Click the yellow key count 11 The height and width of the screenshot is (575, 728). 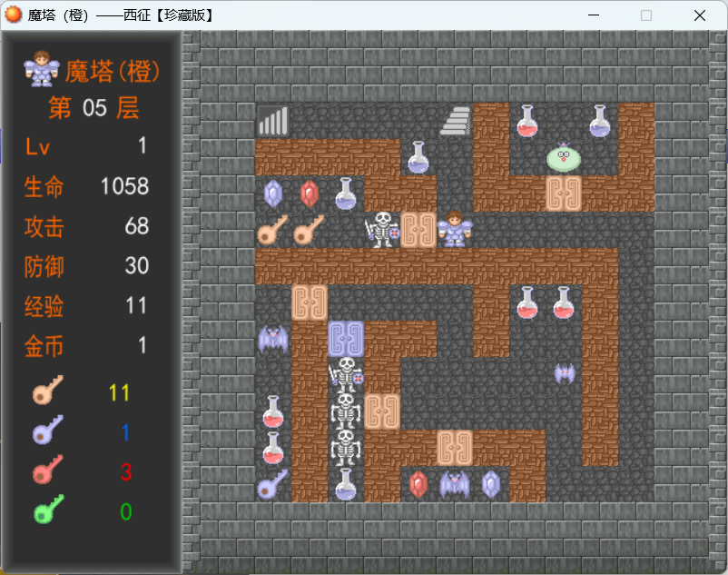tap(119, 393)
